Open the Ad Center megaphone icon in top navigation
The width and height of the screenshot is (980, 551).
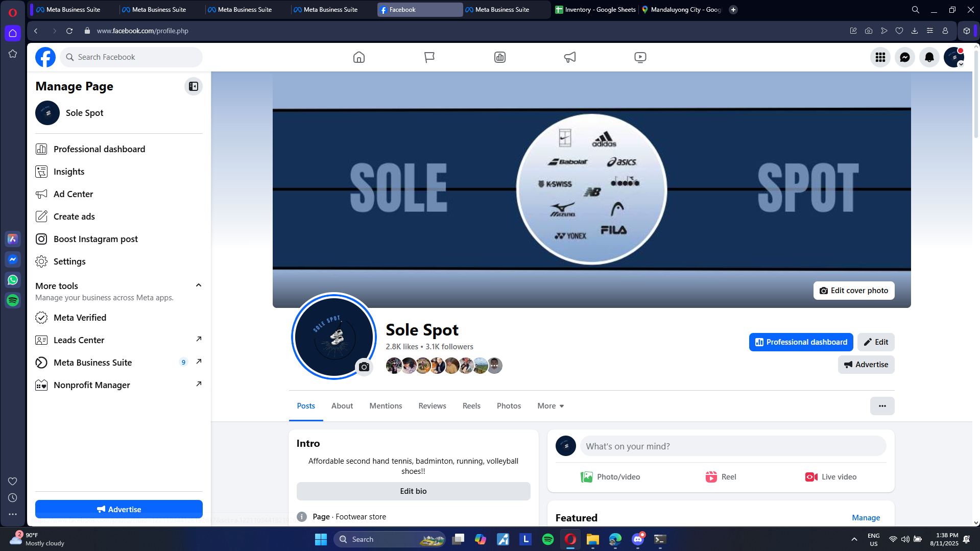tap(570, 57)
